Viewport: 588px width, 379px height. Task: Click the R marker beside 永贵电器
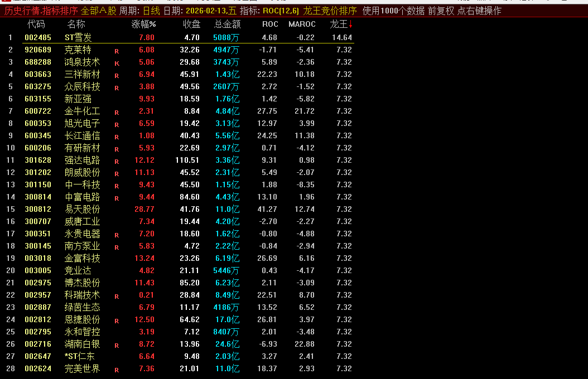117,235
